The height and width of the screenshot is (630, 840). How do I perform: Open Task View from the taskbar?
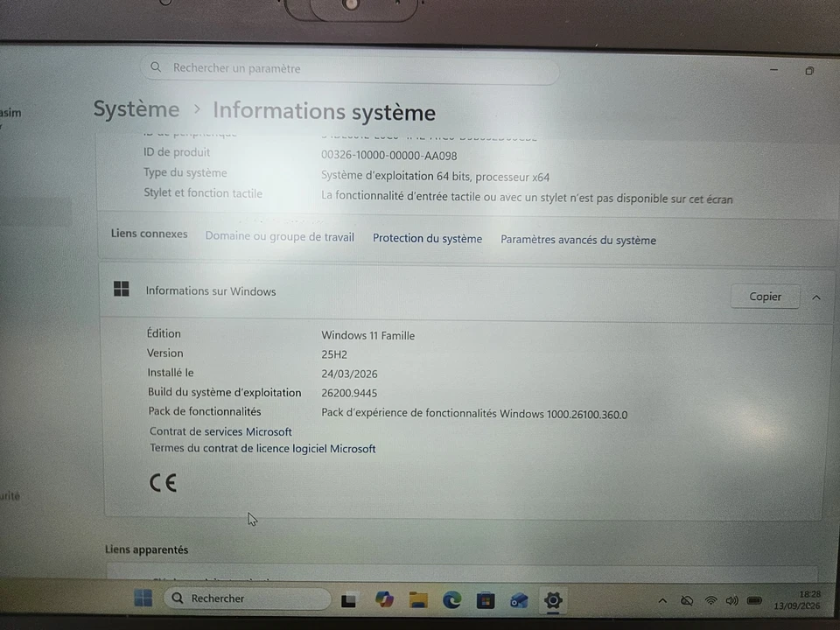[349, 600]
